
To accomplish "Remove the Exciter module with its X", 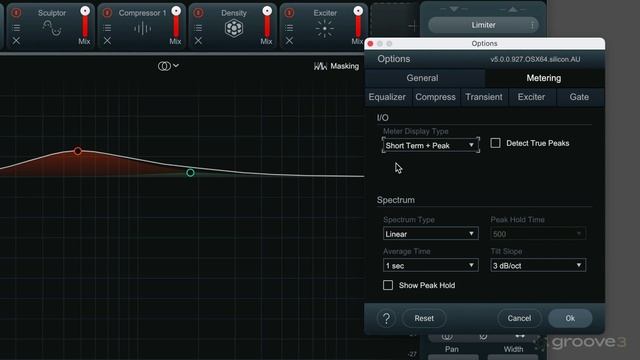I will tap(289, 41).
